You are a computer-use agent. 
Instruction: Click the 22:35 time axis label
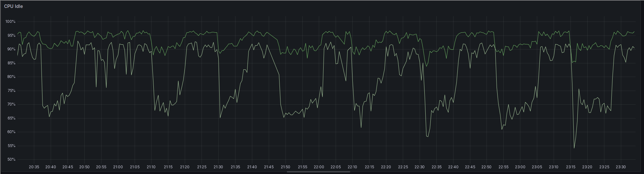(436, 167)
